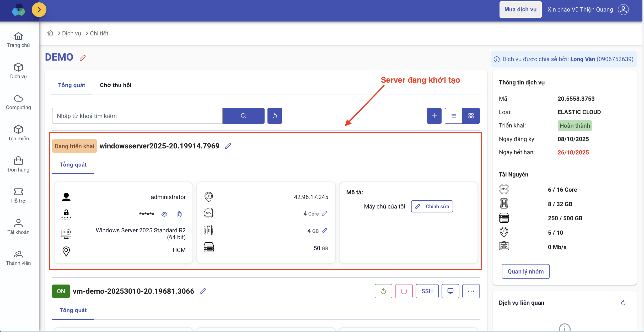Open Computing in the sidebar
The height and width of the screenshot is (332, 644).
[18, 102]
